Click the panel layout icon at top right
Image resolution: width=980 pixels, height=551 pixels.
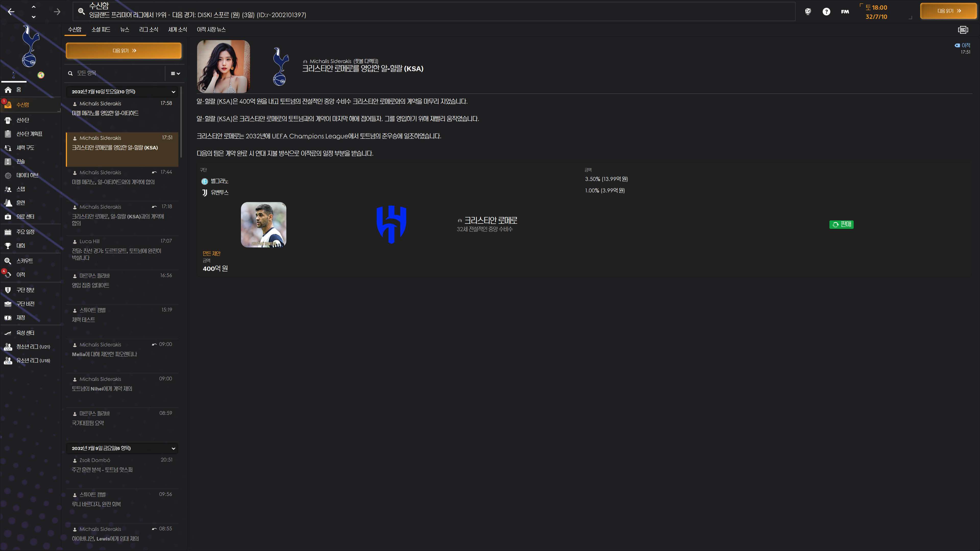pyautogui.click(x=962, y=30)
